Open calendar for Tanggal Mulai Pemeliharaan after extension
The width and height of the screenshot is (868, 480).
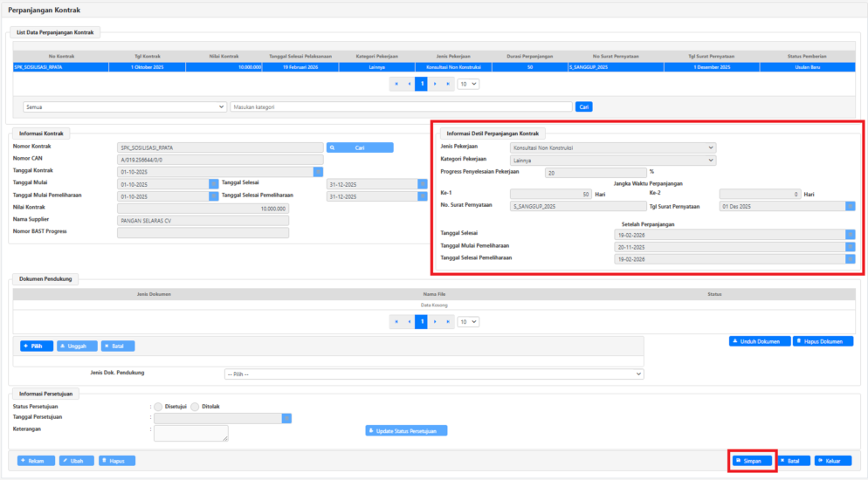[x=850, y=247]
